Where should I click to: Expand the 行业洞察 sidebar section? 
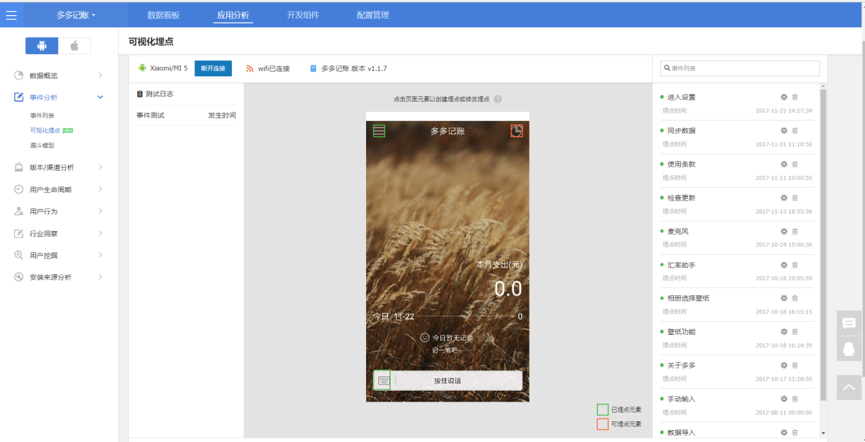(59, 233)
